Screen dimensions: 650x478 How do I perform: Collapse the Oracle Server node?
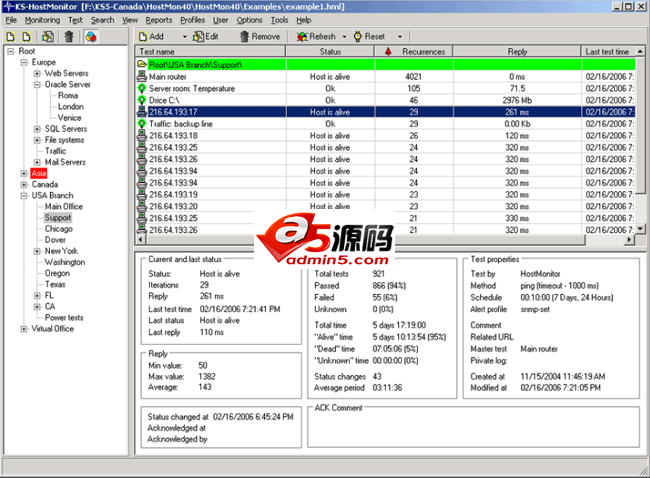click(x=37, y=85)
